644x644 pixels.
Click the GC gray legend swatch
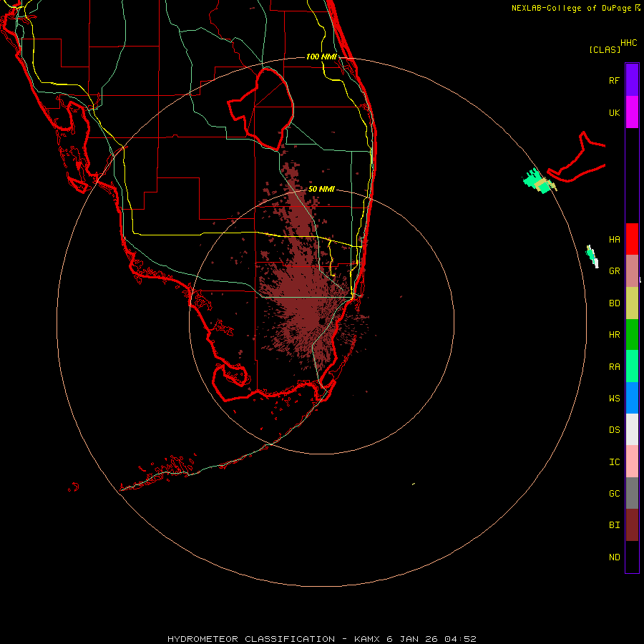(632, 493)
